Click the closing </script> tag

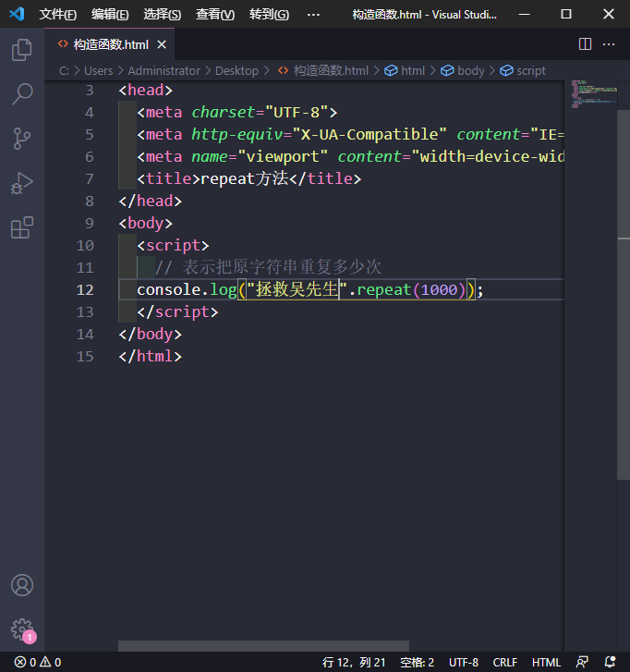tap(177, 312)
